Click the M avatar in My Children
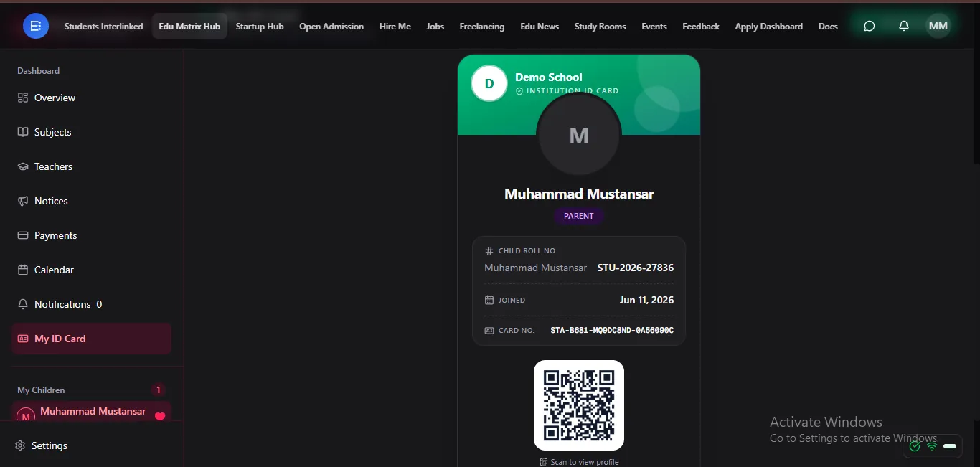Screen dimensions: 980x467 point(26,416)
